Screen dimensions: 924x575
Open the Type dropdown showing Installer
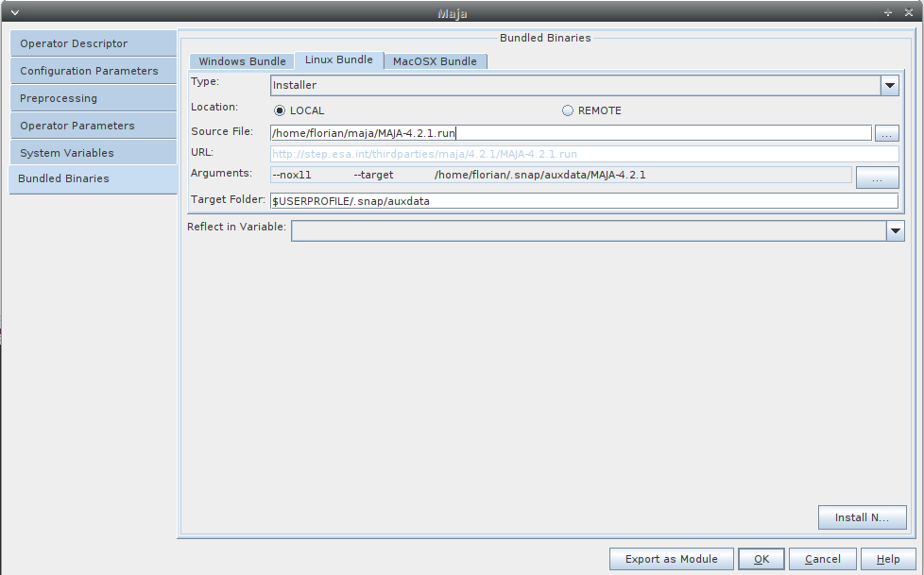[x=889, y=85]
